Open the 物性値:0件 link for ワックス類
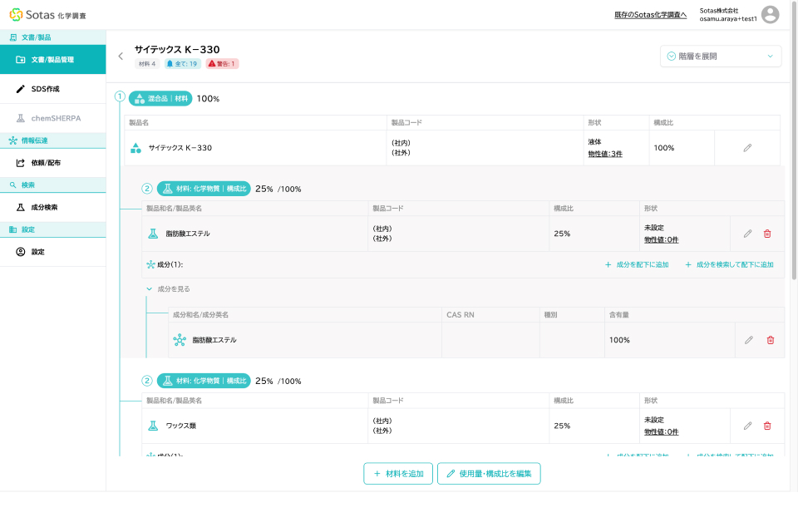The width and height of the screenshot is (798, 532). [x=661, y=431]
